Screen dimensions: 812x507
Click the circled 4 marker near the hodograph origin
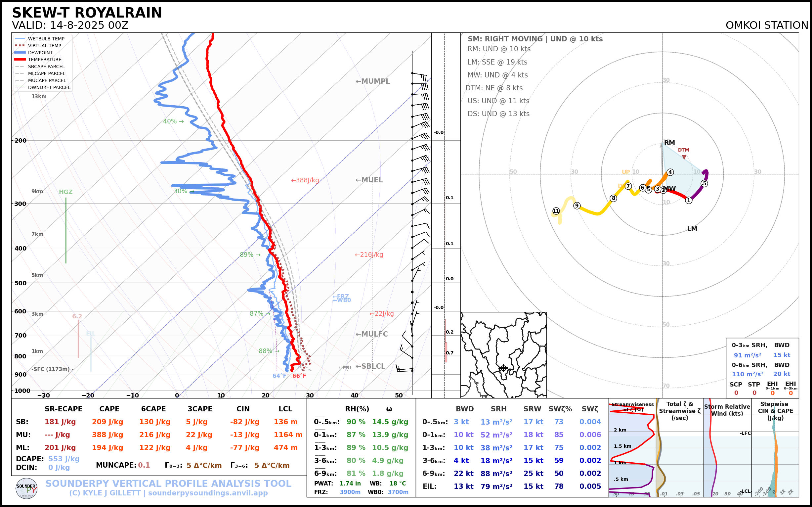coord(670,172)
